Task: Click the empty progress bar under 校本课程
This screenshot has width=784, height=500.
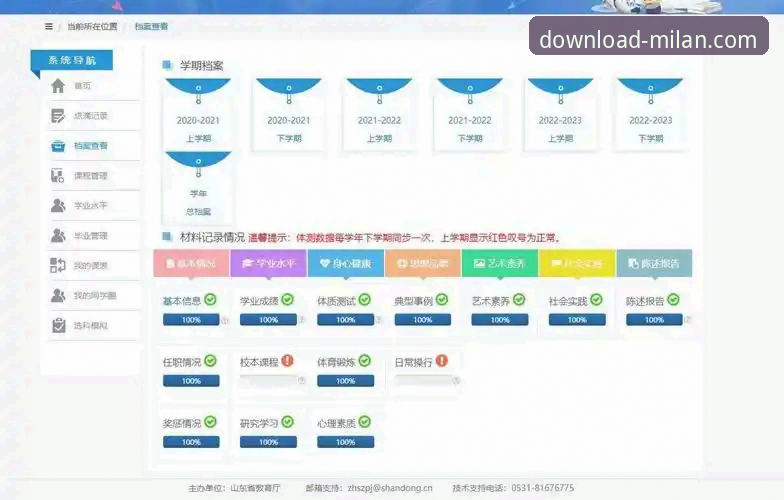Action: pos(268,380)
